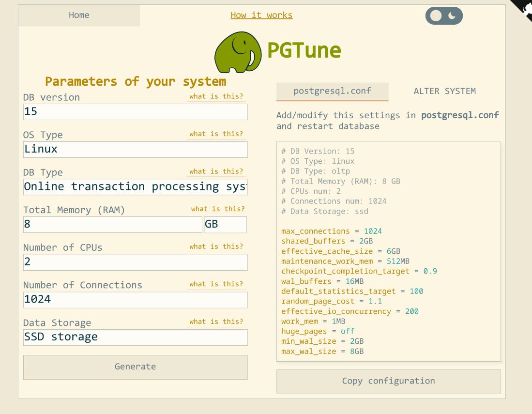532x414 pixels.
Task: Click the '# Data Storage: ssd' comment
Action: [325, 212]
